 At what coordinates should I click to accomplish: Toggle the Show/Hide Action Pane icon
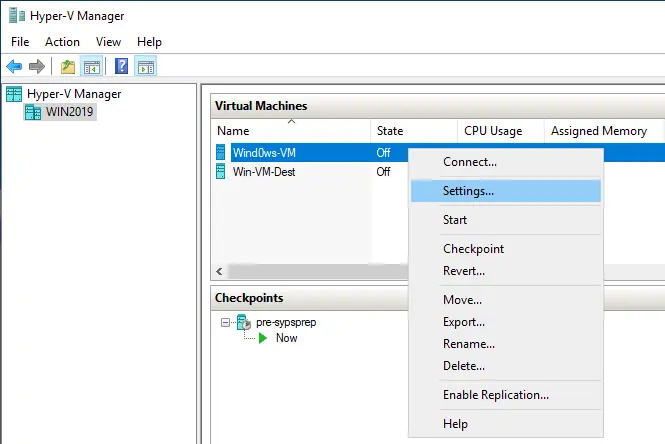coord(146,67)
